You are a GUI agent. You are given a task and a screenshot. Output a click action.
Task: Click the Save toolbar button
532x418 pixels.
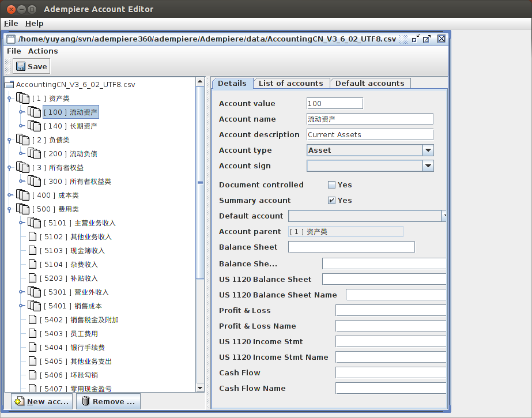(32, 66)
